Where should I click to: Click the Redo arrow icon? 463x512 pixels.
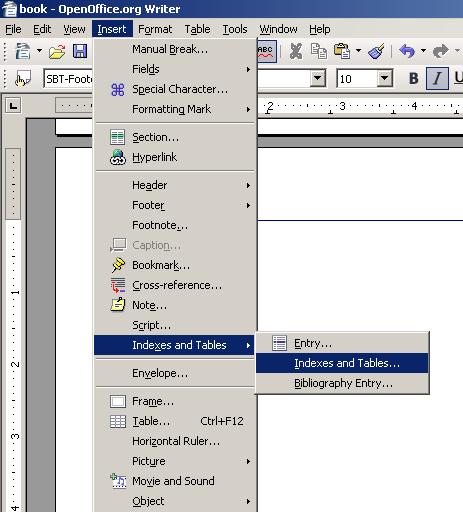coord(441,52)
